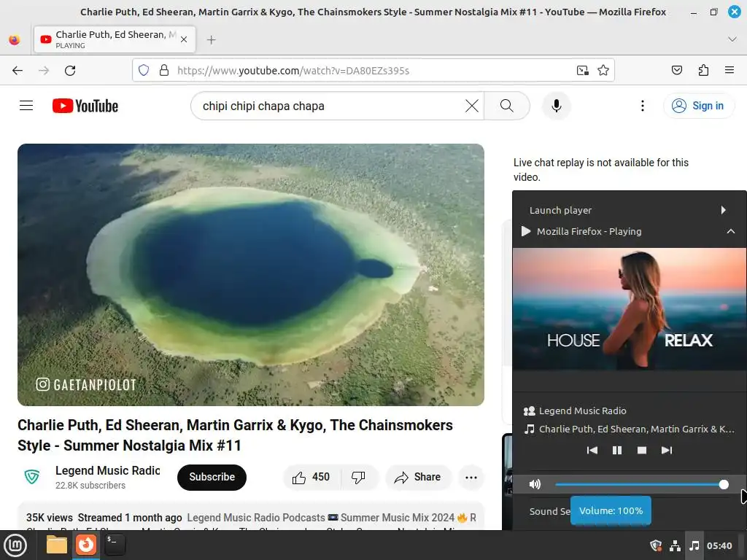
Task: Launch the terminal from the panel
Action: pyautogui.click(x=115, y=545)
